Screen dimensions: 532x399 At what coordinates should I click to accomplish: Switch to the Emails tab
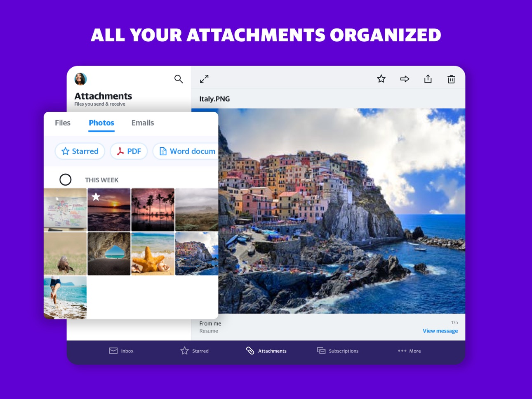(142, 123)
